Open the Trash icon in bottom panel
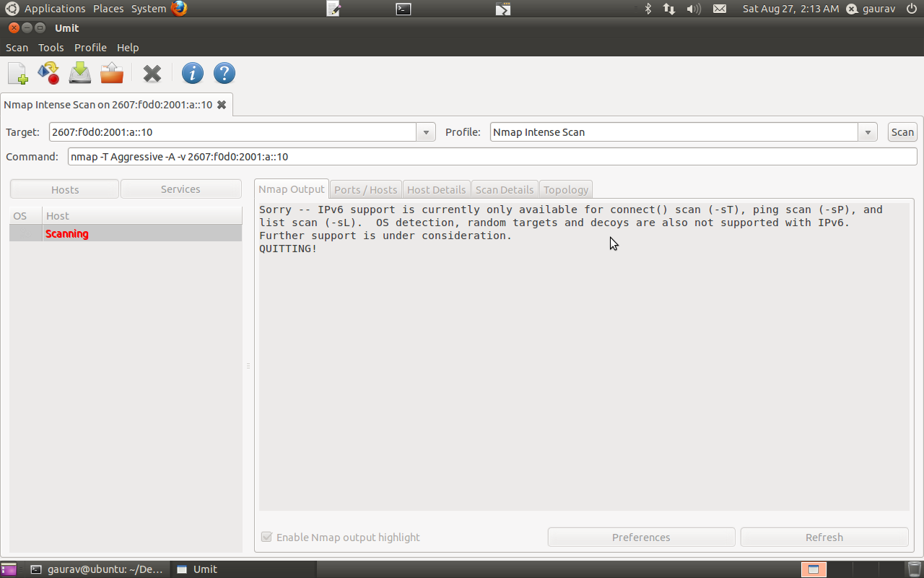This screenshot has height=578, width=924. 915,569
